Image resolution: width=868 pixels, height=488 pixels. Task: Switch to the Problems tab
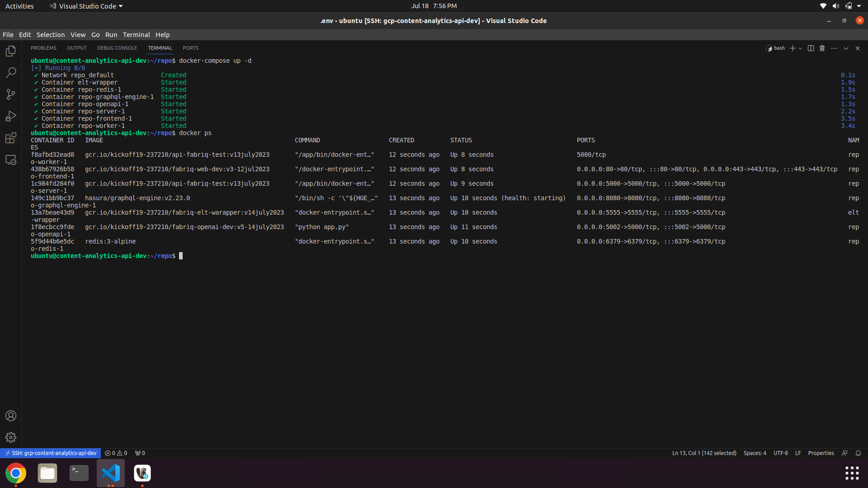(x=43, y=48)
